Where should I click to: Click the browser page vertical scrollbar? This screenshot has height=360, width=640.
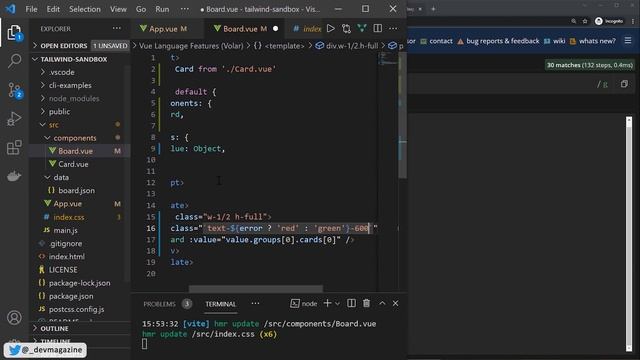tap(629, 233)
